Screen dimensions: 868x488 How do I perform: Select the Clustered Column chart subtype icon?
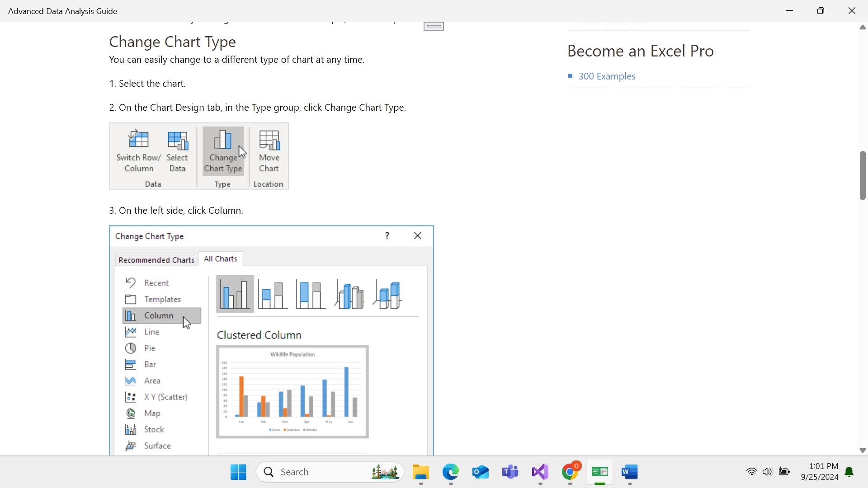(235, 294)
